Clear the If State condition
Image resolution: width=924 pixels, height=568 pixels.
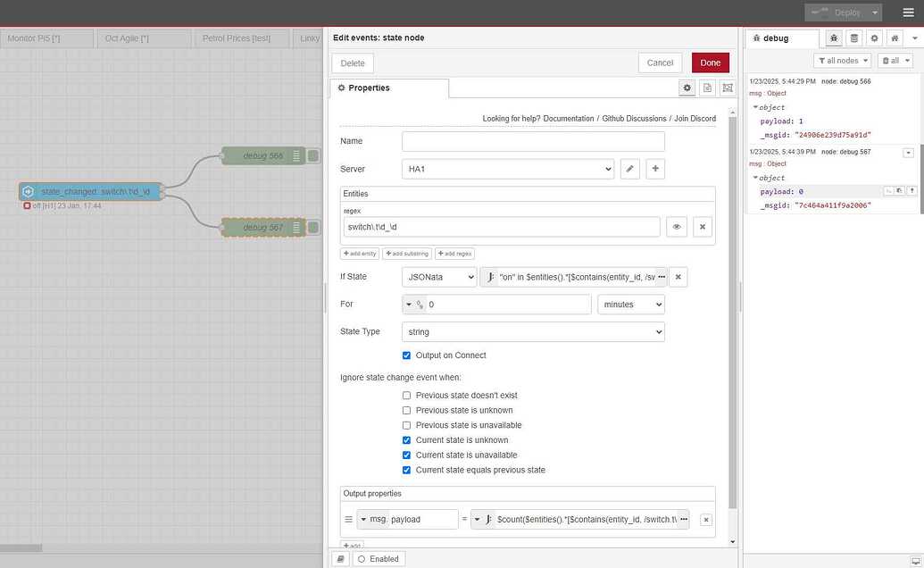tap(678, 277)
